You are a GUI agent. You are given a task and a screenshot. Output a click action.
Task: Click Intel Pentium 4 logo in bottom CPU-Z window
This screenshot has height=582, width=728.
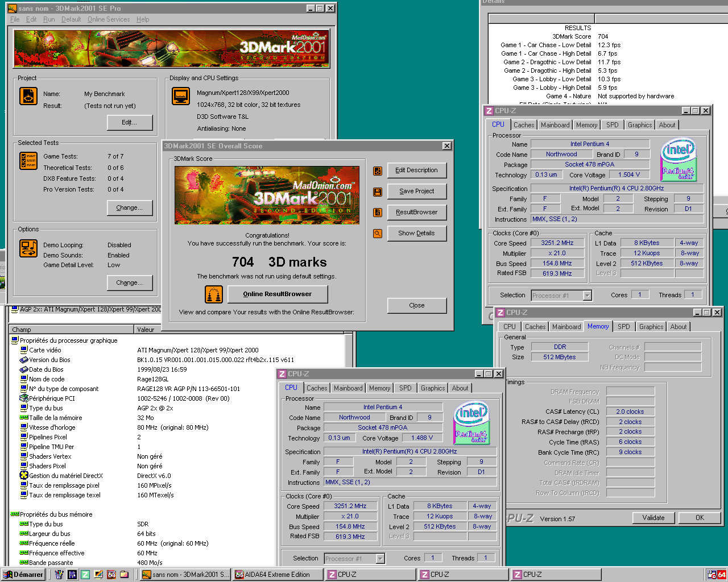(x=471, y=423)
